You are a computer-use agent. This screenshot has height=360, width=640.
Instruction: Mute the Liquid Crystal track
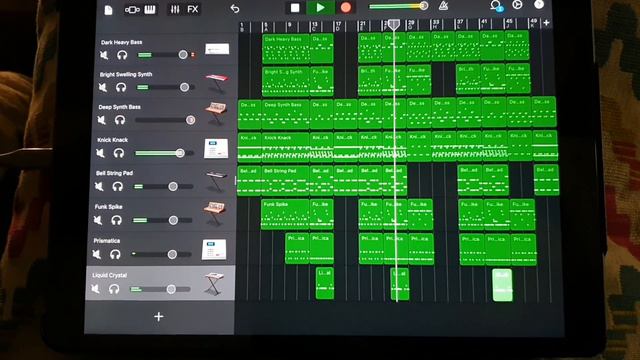click(96, 289)
